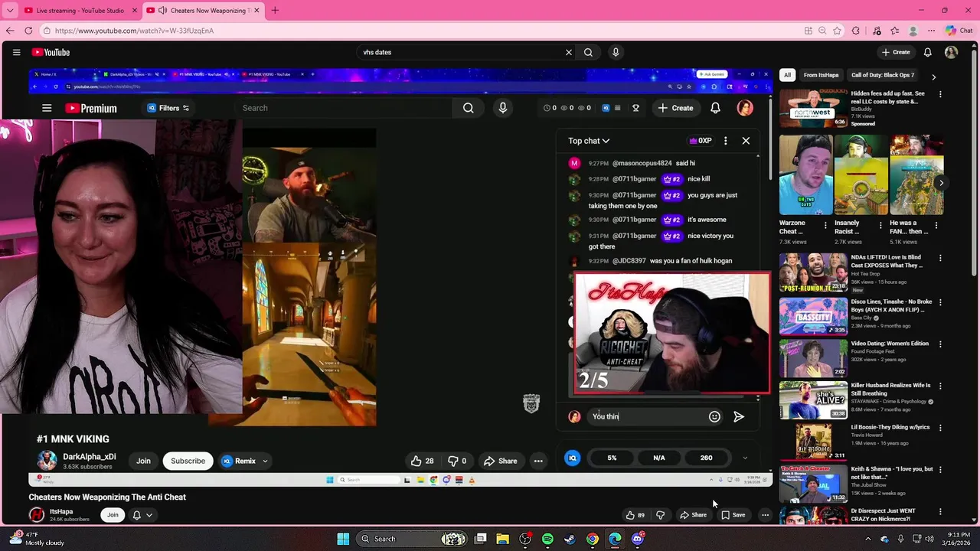
Task: Open the account avatar menu at top right
Action: click(x=951, y=52)
